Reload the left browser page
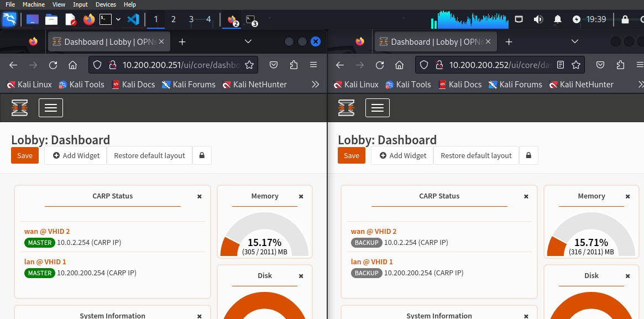This screenshot has height=319, width=644. tap(53, 65)
